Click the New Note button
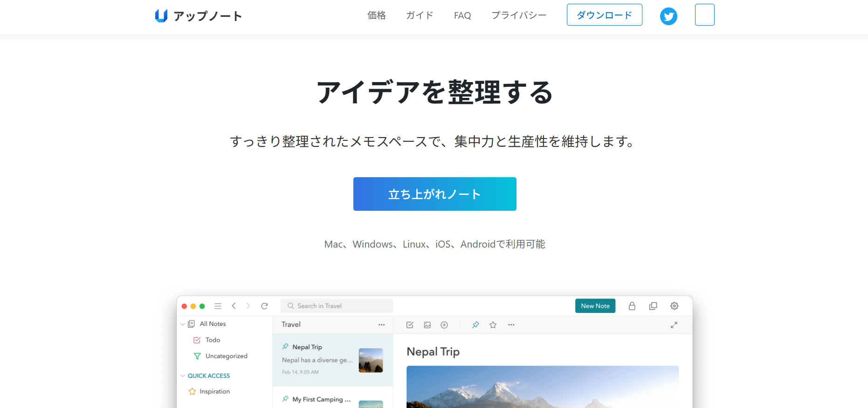This screenshot has height=408, width=868. point(595,306)
